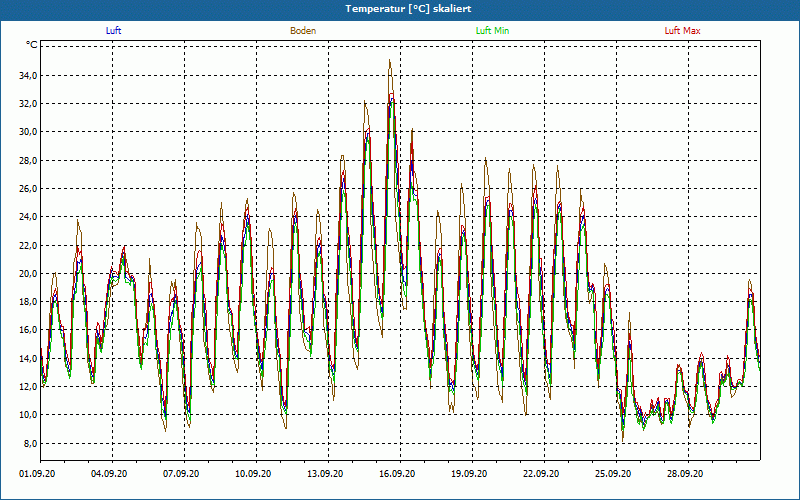Screen dimensions: 800x500
Task: Click the 10.09.20 date label
Action: (253, 474)
